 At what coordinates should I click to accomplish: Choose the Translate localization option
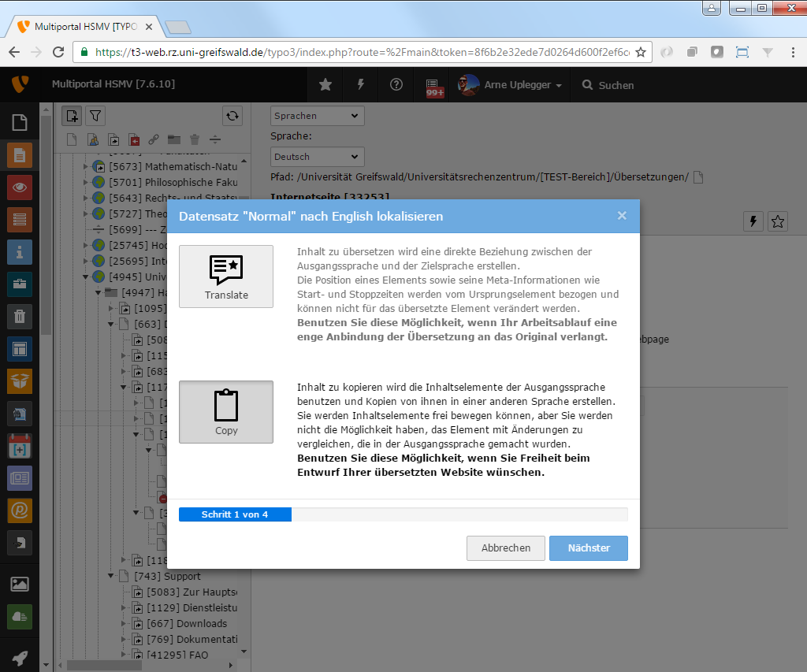point(226,276)
